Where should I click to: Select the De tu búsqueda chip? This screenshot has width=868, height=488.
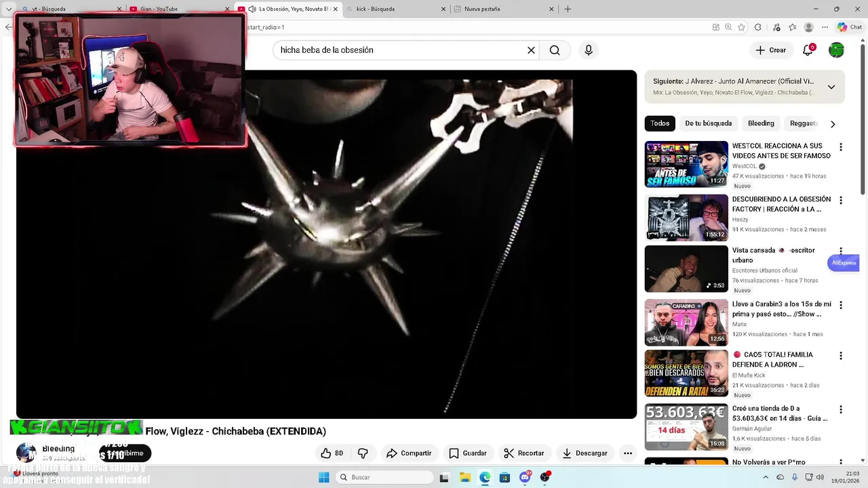pos(708,123)
